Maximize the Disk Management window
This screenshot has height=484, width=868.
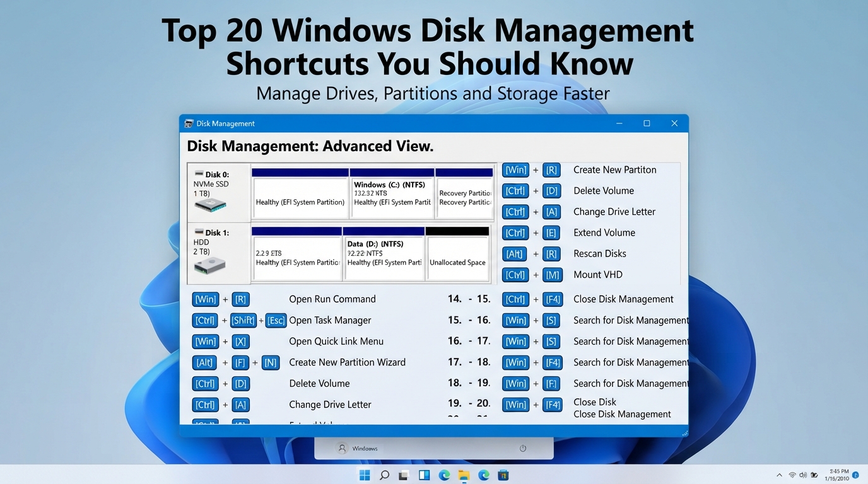pyautogui.click(x=647, y=124)
